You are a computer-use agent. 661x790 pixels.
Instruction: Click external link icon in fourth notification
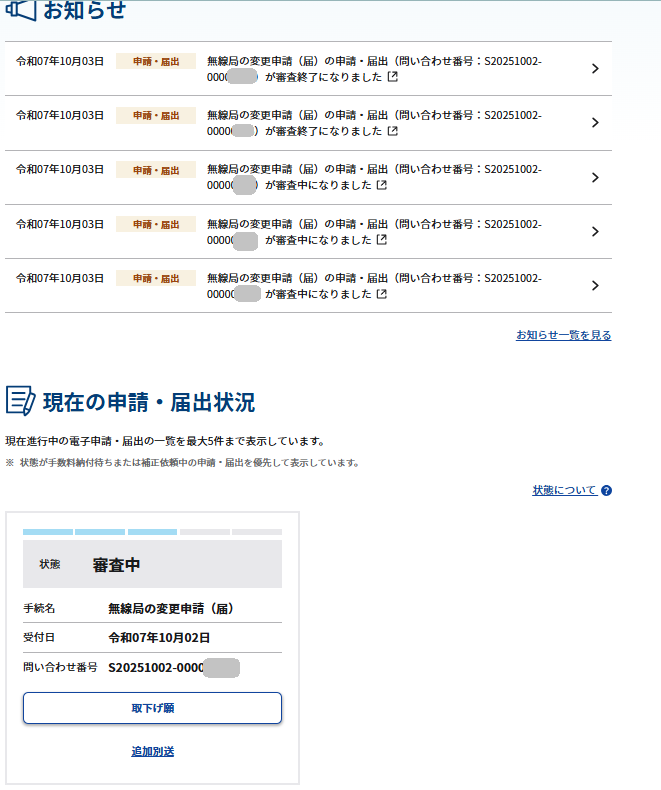point(381,240)
